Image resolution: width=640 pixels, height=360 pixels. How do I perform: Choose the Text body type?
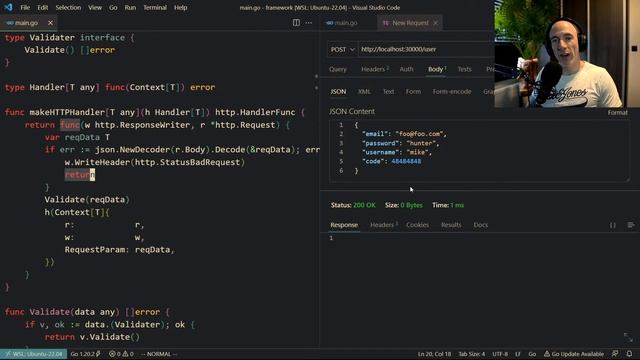point(388,92)
